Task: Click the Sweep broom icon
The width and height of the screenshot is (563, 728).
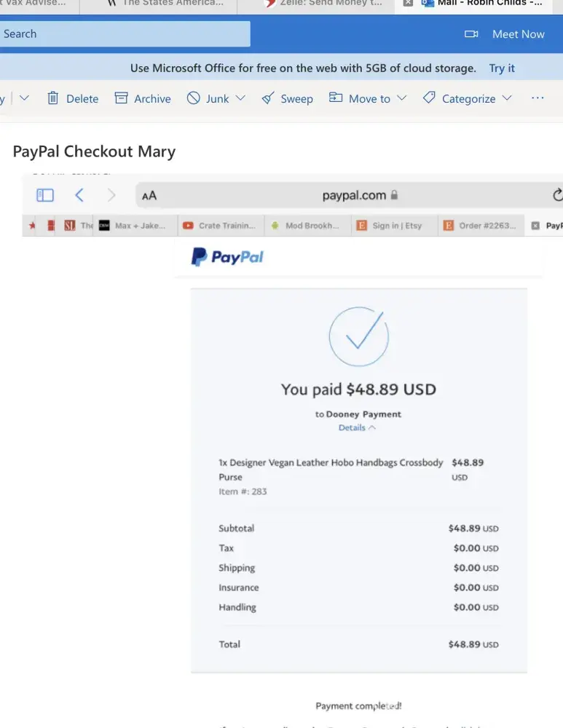Action: tap(268, 98)
